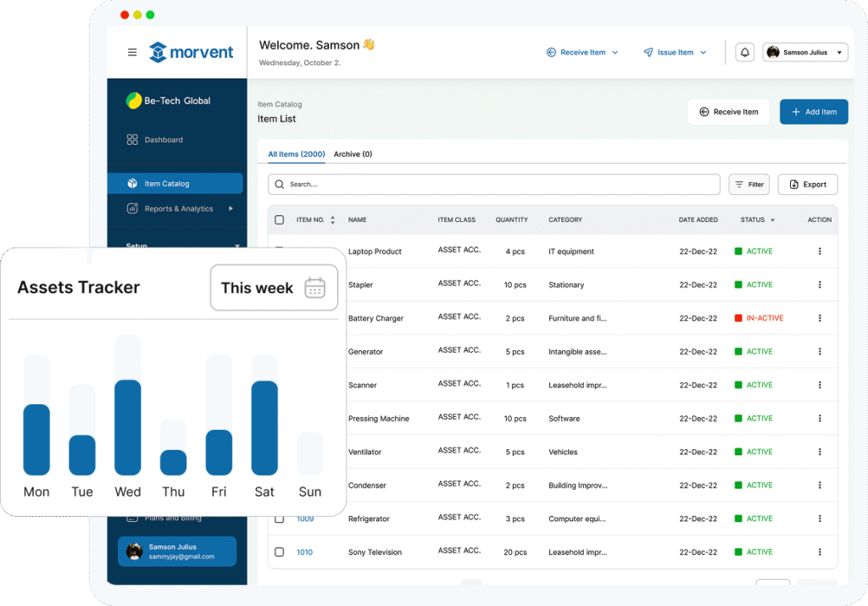
Task: Sort by the Item No. column arrows
Action: 332,220
